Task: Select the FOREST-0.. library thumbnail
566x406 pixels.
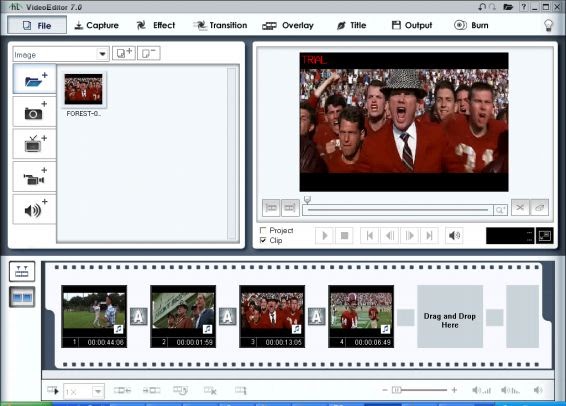Action: [84, 89]
